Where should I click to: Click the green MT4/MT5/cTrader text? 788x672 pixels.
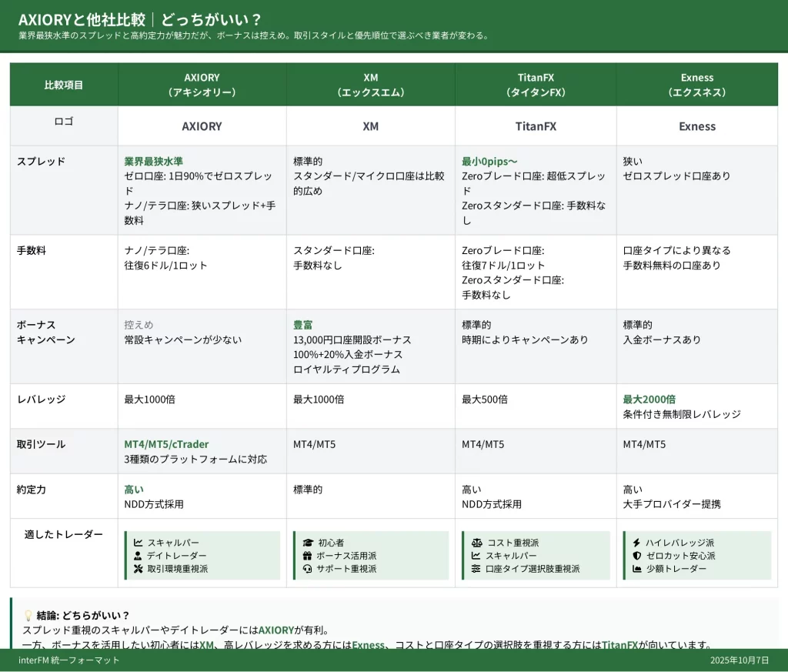(166, 444)
